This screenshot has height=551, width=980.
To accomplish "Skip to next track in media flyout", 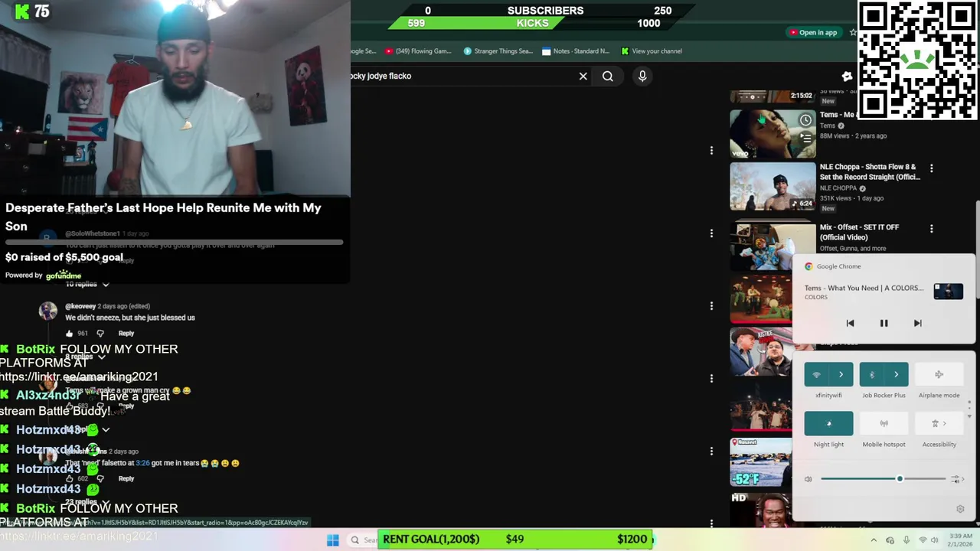I will tap(917, 323).
